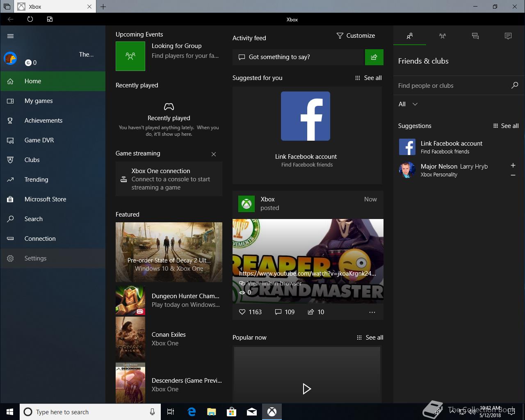Viewport: 525px width, 420px height.
Task: Open the Action Center notifications icon
Action: [512, 412]
